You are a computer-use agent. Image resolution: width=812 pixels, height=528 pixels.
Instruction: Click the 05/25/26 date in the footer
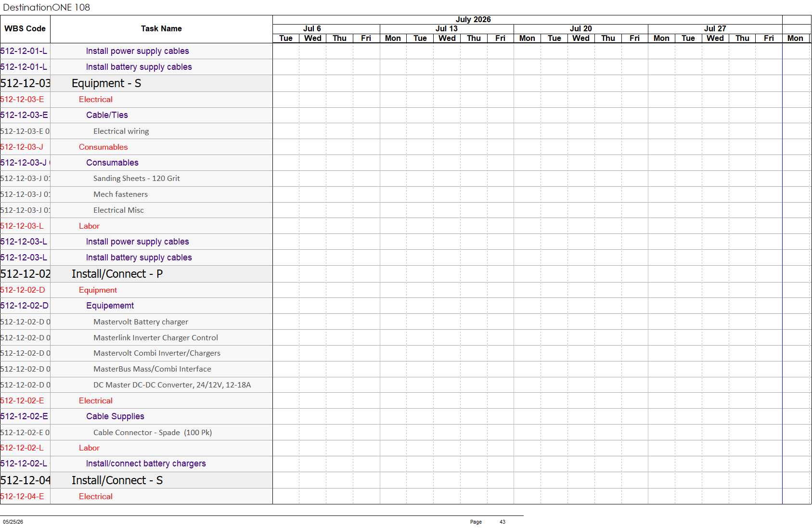[x=13, y=522]
